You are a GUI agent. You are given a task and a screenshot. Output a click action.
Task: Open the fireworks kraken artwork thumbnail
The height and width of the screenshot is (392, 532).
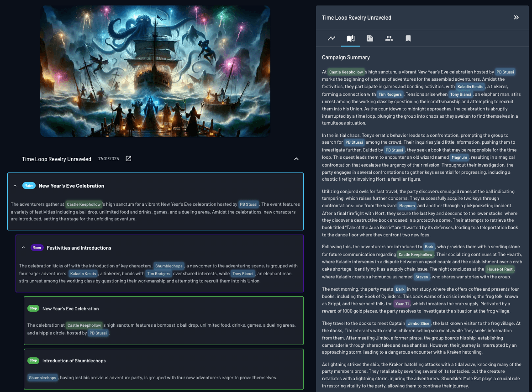tap(155, 71)
